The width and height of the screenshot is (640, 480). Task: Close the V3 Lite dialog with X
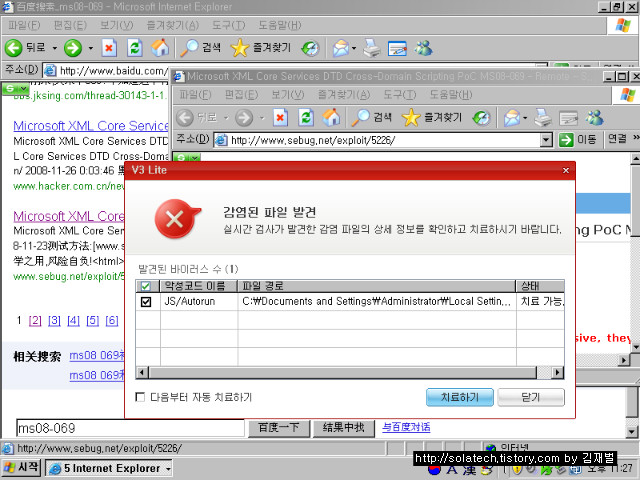coord(566,171)
